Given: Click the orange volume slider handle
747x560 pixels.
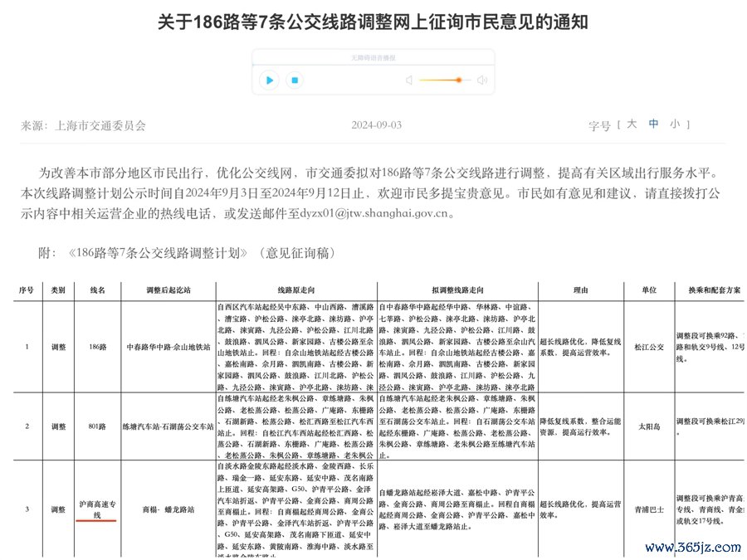Looking at the screenshot, I should (x=458, y=80).
